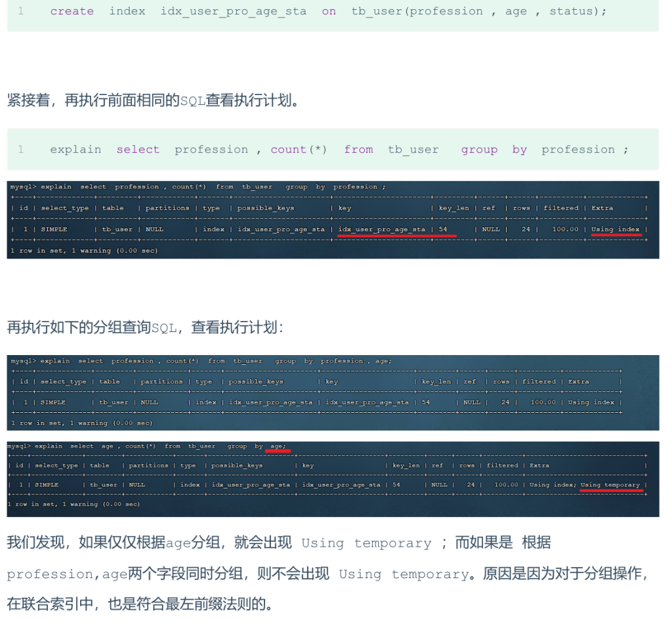Click index name idx_user_pro_age_sta in create statement
Viewport: 672px width, 630px height.
[x=233, y=11]
